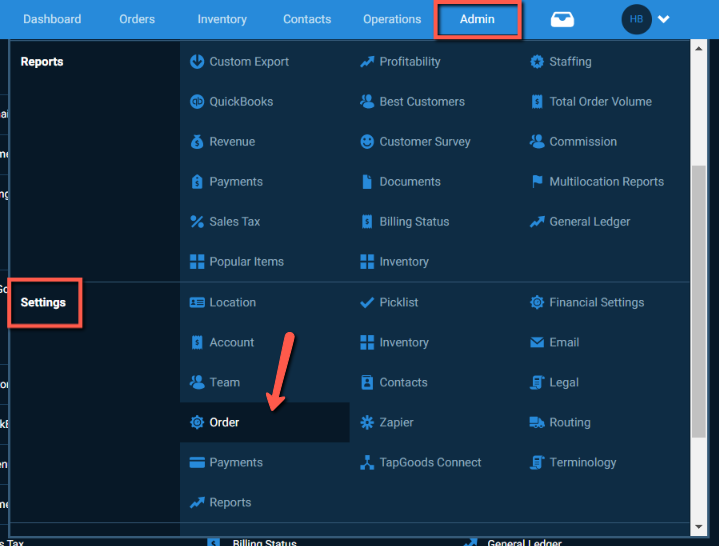Click the Billing Status receipt icon

pyautogui.click(x=367, y=222)
